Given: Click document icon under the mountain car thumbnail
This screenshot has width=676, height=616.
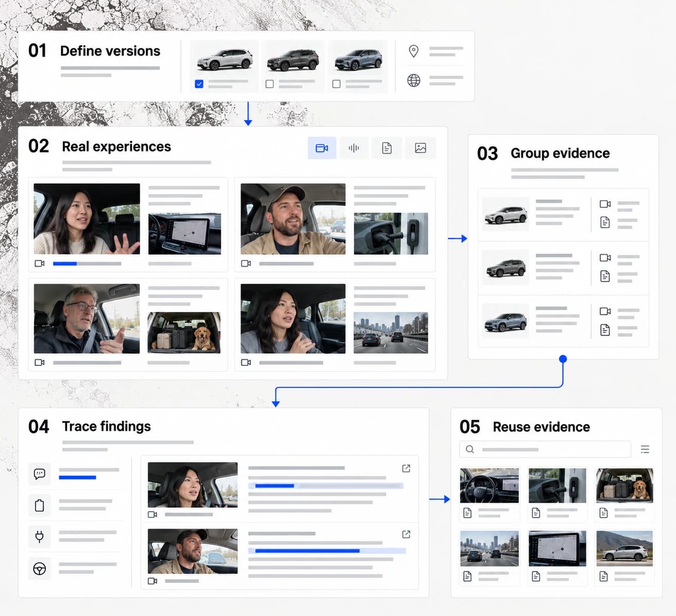Looking at the screenshot, I should coord(604,576).
